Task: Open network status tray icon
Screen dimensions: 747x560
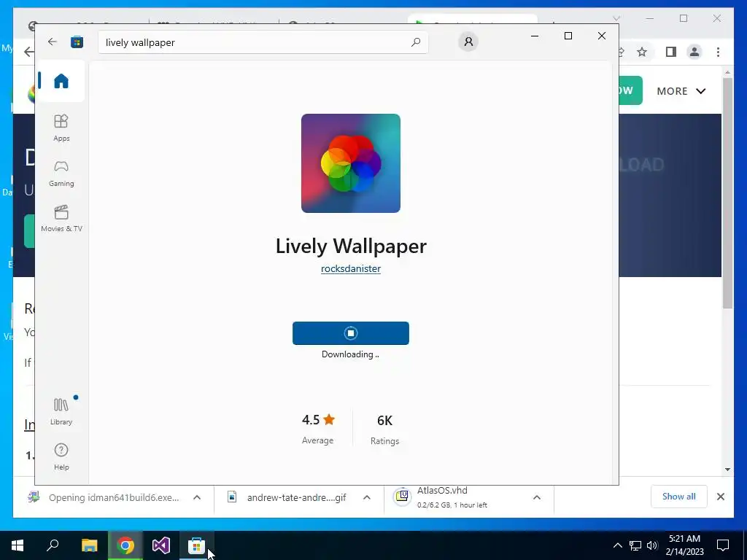Action: click(635, 545)
